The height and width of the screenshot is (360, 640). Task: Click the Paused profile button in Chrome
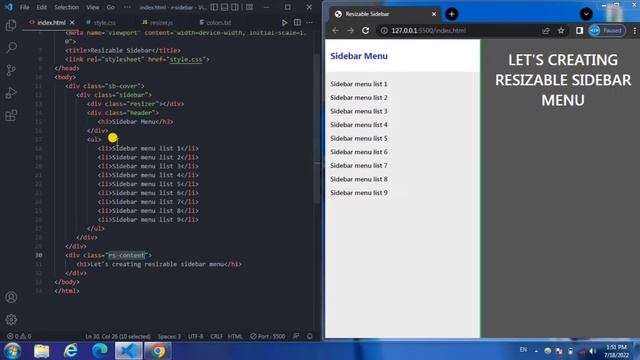[x=607, y=30]
